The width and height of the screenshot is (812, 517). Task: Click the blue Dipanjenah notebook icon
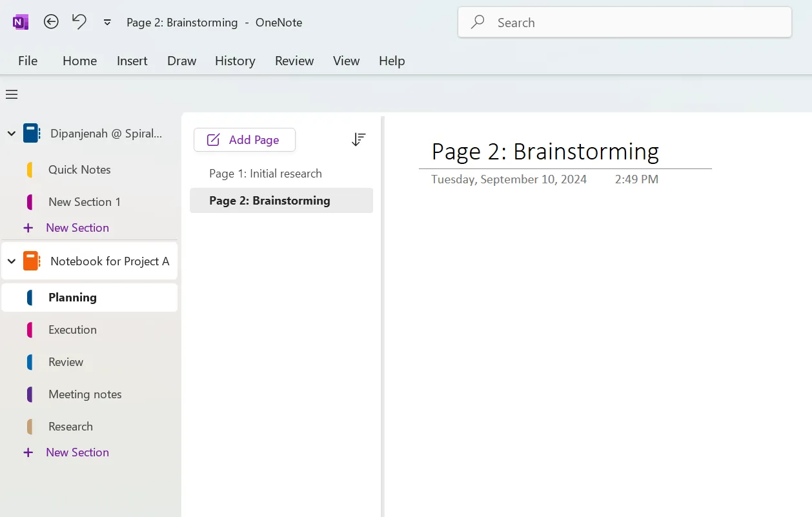click(x=31, y=133)
